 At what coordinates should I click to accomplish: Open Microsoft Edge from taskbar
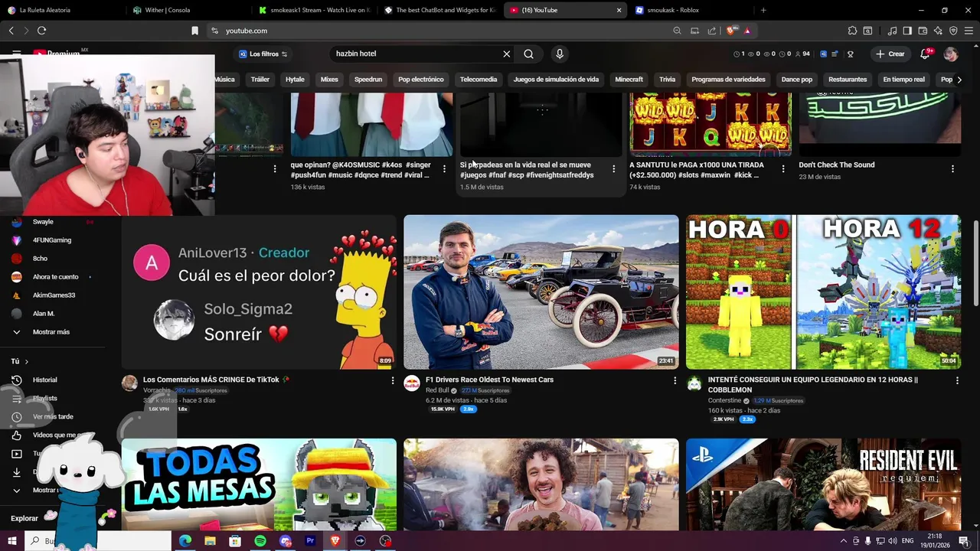[x=185, y=541]
